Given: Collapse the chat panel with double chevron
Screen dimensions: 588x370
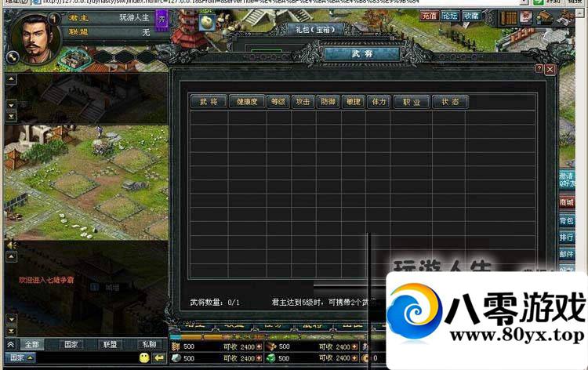Looking at the screenshot, I should pos(10,344).
